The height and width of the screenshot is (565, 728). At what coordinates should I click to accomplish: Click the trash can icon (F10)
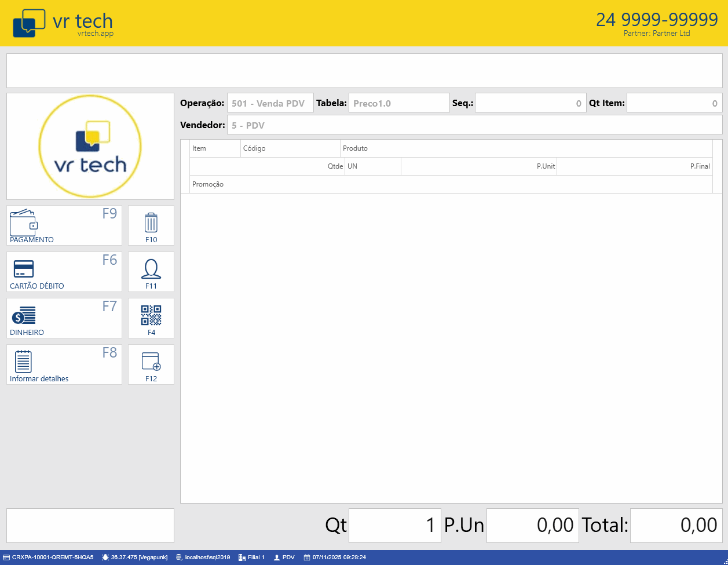151,223
